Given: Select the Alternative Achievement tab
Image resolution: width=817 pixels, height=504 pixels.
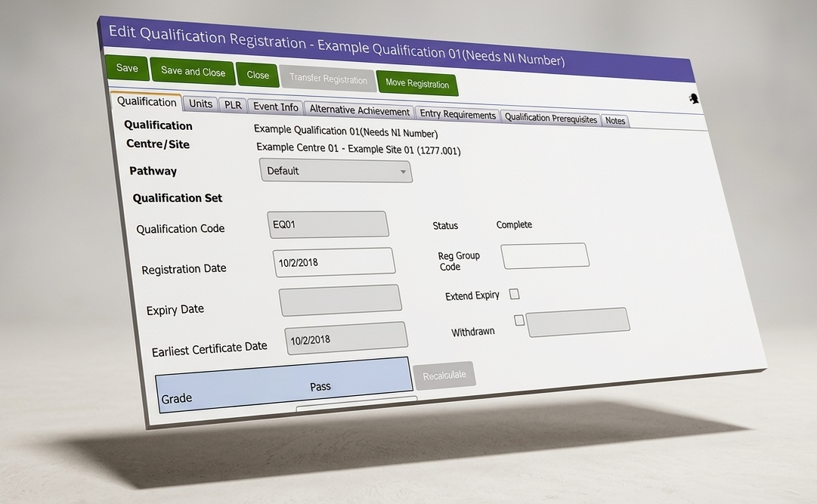Looking at the screenshot, I should [359, 111].
